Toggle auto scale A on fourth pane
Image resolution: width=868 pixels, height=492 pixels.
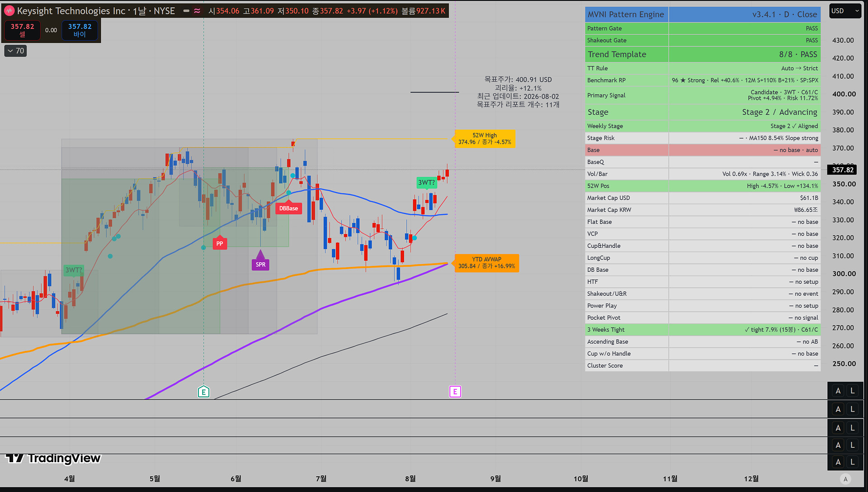tap(838, 445)
